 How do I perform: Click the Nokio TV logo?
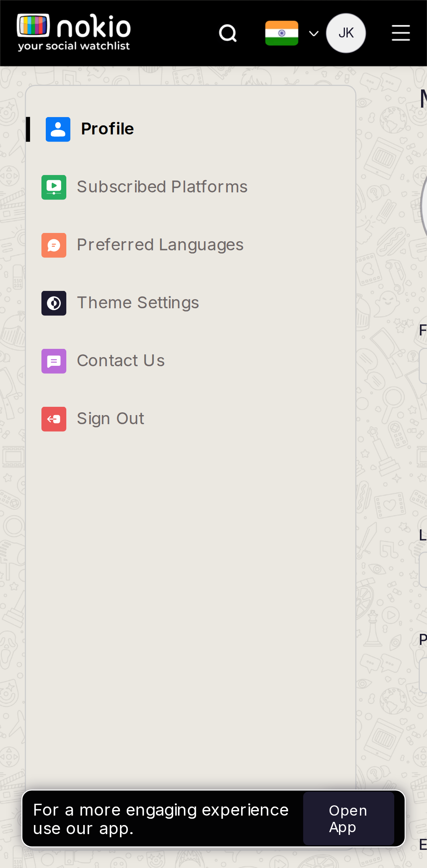click(34, 25)
